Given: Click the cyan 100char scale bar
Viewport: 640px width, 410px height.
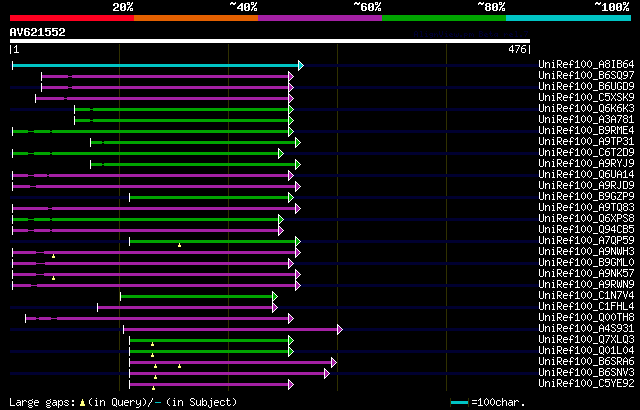Looking at the screenshot, I should tap(459, 403).
